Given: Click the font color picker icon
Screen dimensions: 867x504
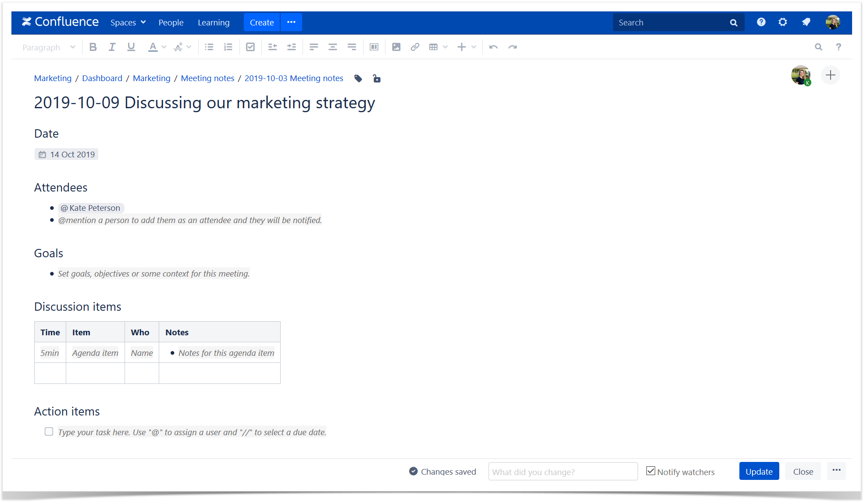Looking at the screenshot, I should coord(153,47).
